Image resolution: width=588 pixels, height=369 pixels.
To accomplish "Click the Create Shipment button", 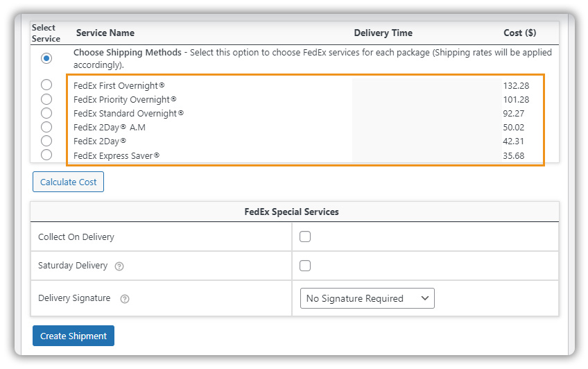I will (x=73, y=336).
